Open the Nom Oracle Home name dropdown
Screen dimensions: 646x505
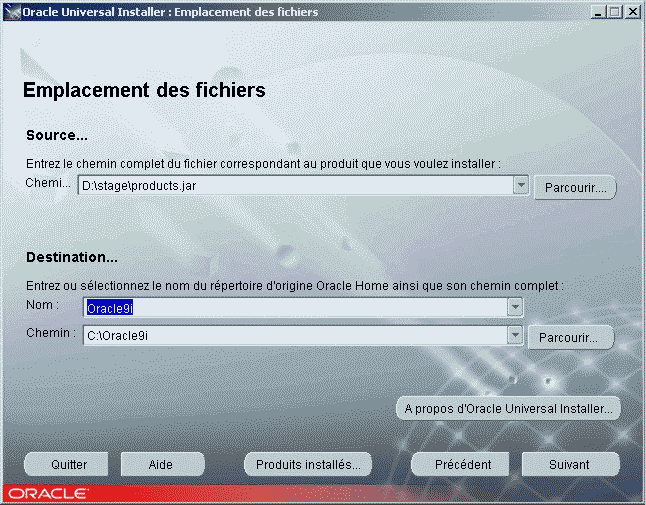[515, 308]
